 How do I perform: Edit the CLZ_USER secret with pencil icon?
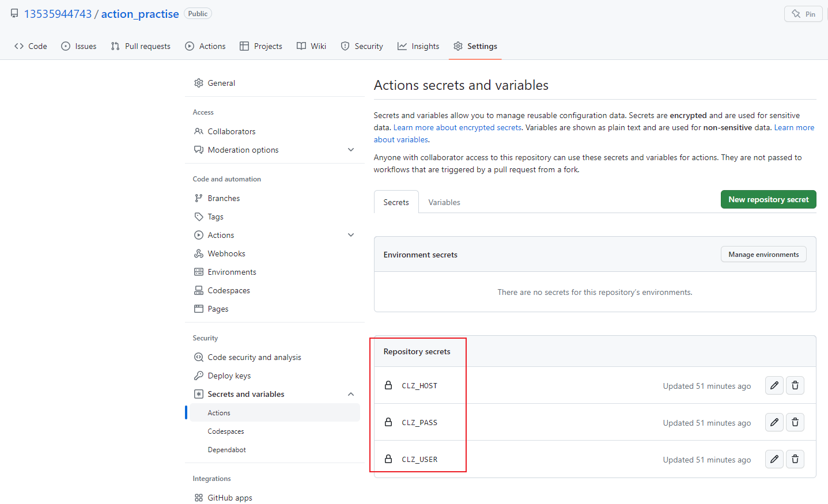(x=774, y=459)
